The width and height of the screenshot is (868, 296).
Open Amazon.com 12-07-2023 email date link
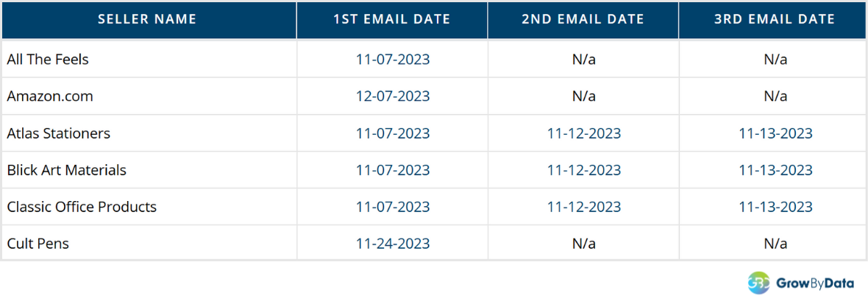click(x=393, y=96)
